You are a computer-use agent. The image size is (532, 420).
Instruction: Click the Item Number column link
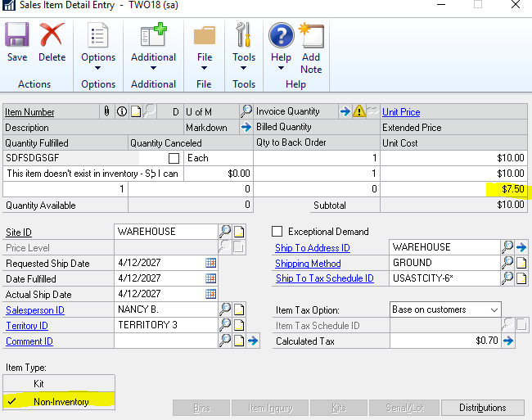(29, 112)
